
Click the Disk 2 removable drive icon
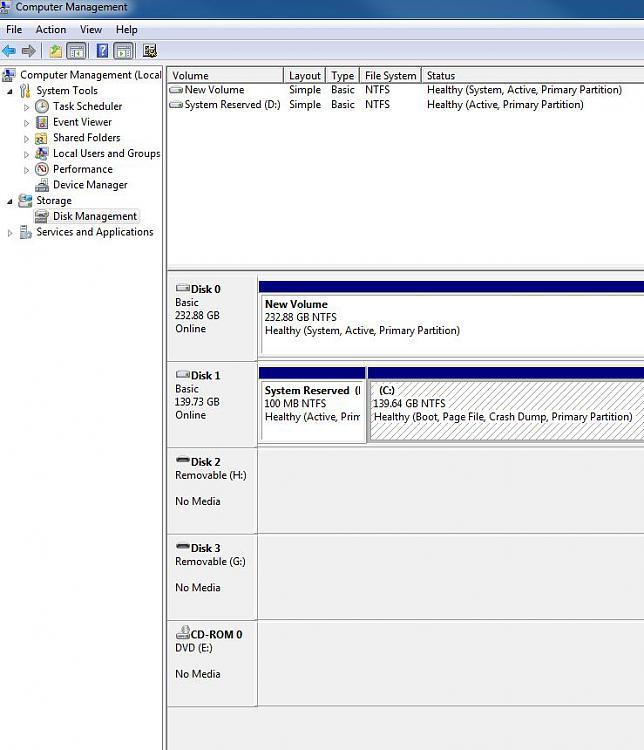(183, 460)
